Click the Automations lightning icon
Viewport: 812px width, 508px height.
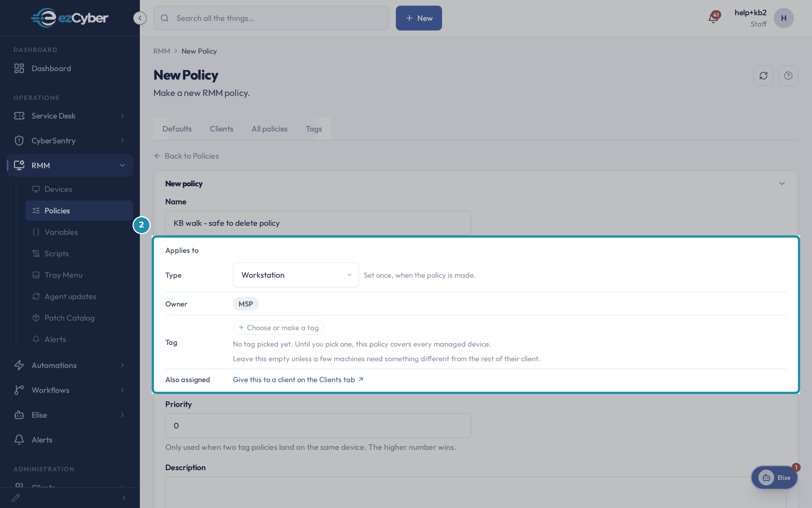point(19,365)
